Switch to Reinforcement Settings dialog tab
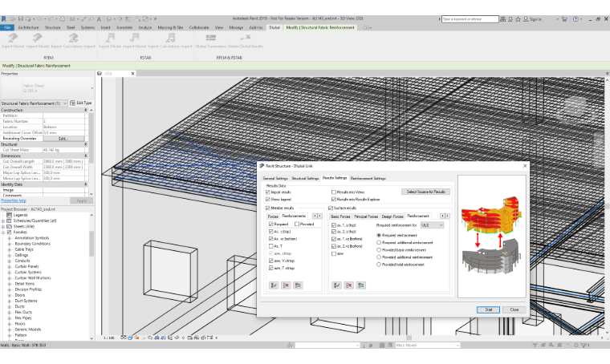The width and height of the screenshot is (610, 364). click(368, 178)
